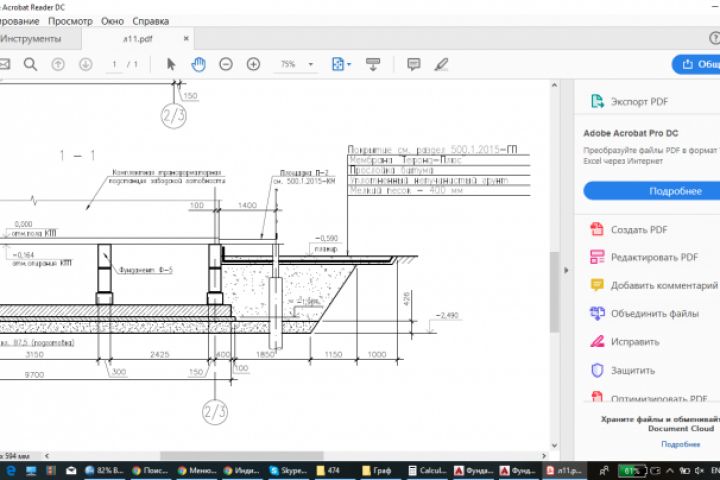Click the zoom out minus icon

click(226, 64)
